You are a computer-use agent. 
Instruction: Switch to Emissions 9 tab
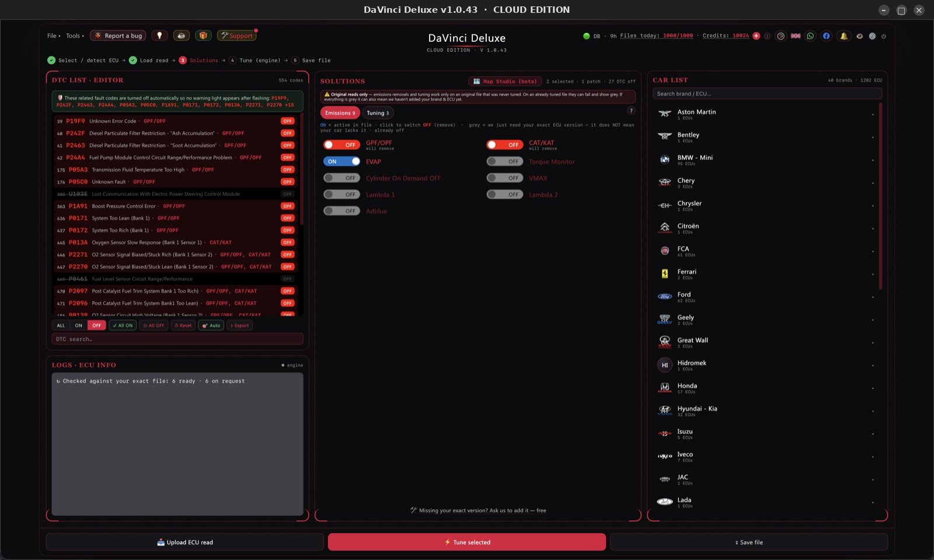point(340,113)
